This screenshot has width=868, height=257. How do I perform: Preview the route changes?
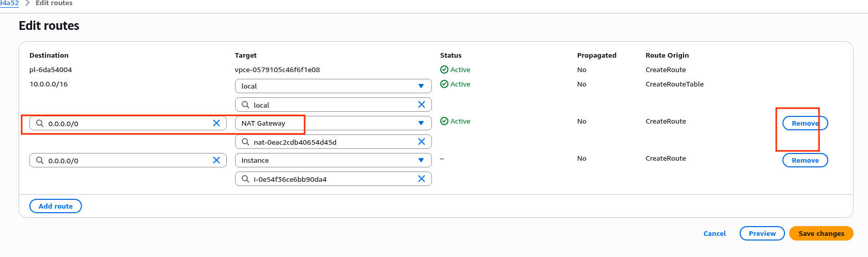pos(762,233)
